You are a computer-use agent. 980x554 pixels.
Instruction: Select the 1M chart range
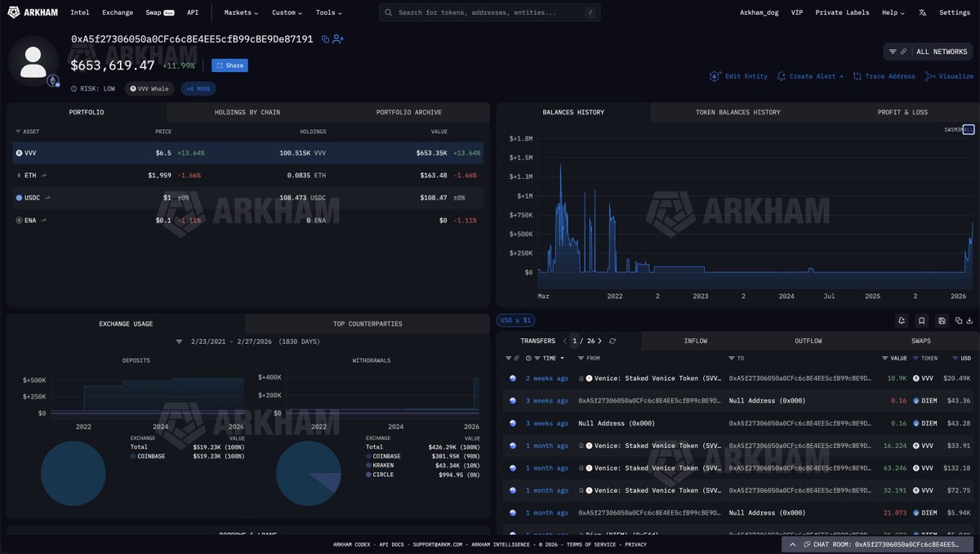point(955,130)
